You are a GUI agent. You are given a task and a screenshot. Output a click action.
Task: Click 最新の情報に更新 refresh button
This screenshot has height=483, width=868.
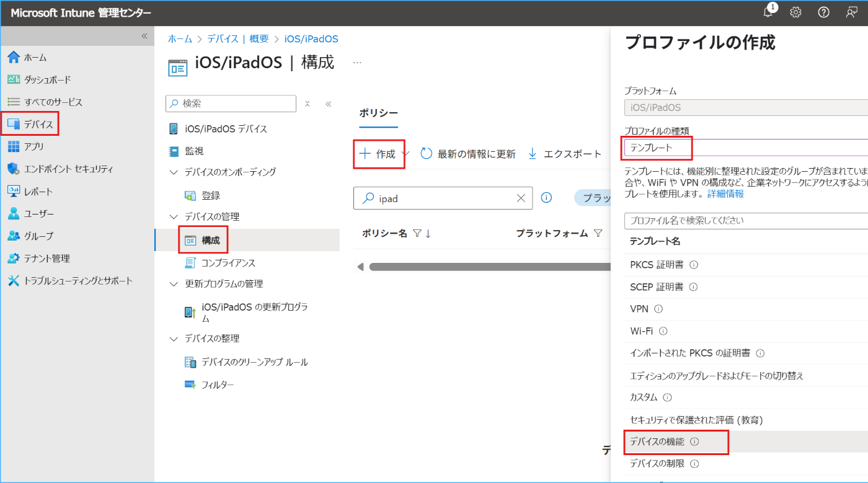click(x=468, y=154)
